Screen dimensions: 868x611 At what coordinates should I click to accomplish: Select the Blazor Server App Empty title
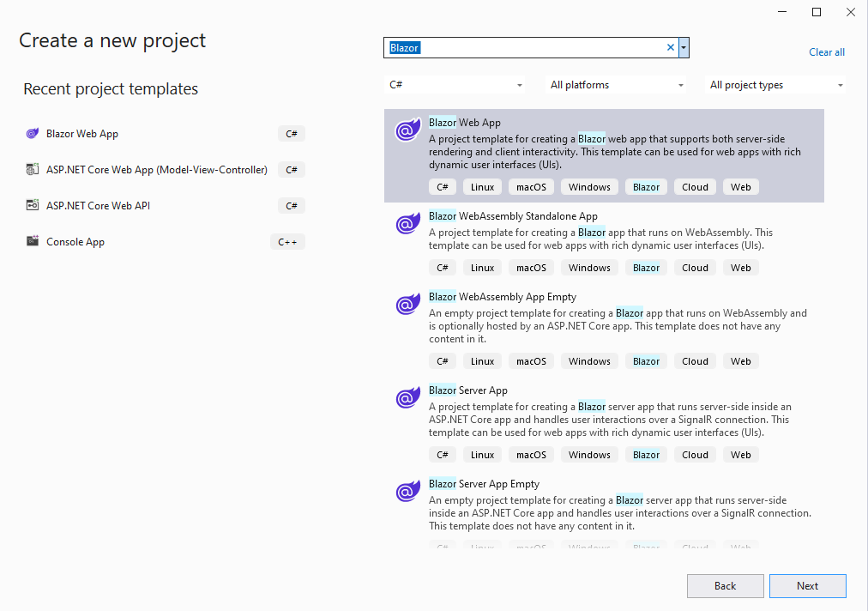[x=484, y=484]
